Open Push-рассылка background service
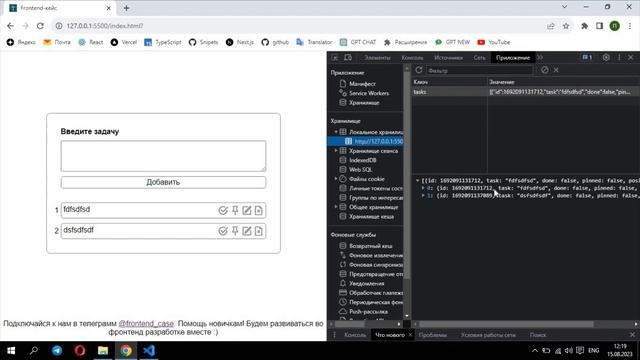640x360 pixels. coord(363,311)
